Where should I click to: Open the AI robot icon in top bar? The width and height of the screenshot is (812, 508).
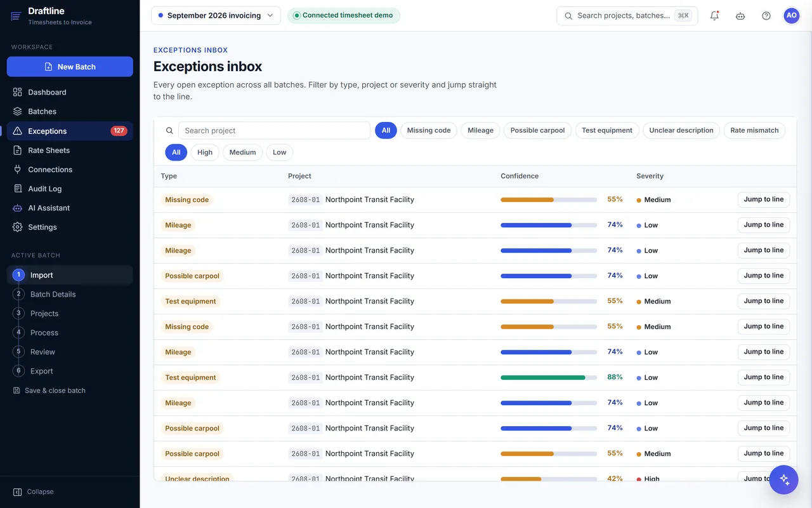[x=740, y=16]
